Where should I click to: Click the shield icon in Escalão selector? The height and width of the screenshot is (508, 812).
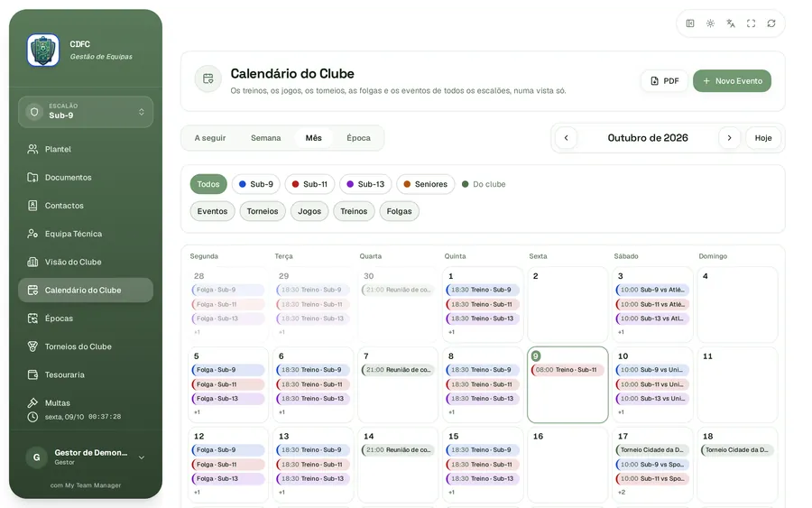34,112
